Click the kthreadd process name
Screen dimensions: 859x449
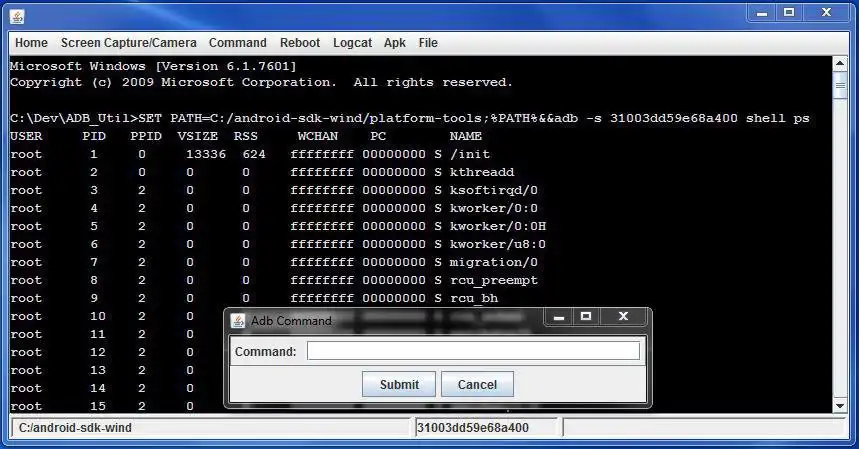coord(482,172)
